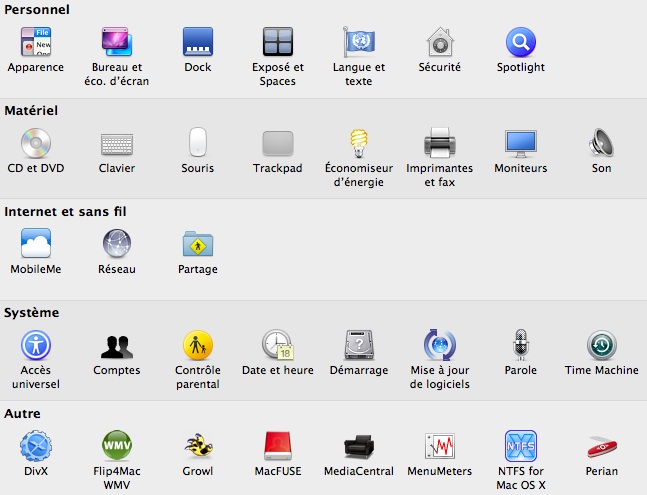
Task: Select Exposé et Spaces settings
Action: coord(278,42)
